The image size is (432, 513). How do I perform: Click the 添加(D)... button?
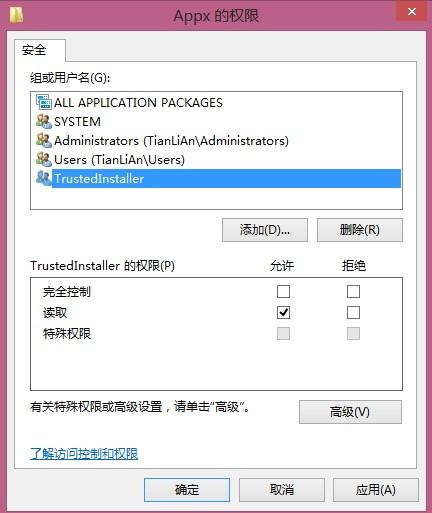pyautogui.click(x=265, y=230)
